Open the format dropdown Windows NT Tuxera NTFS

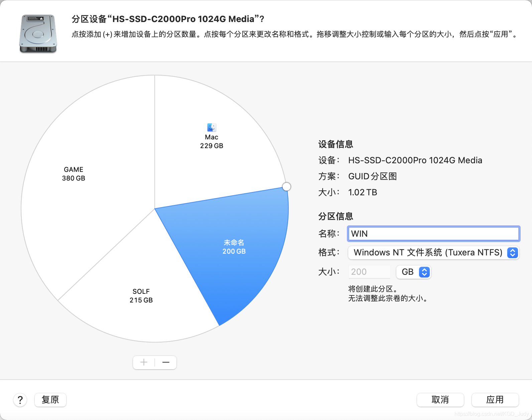[x=433, y=252]
